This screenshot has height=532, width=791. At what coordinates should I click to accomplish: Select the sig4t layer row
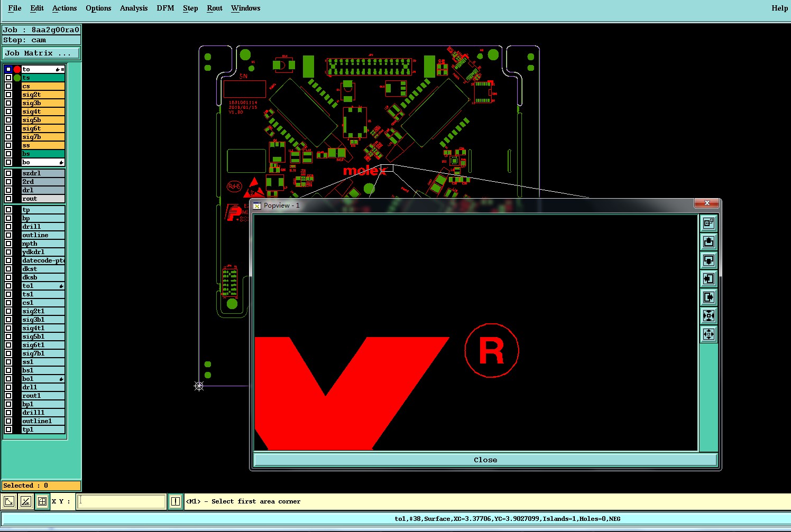click(43, 111)
